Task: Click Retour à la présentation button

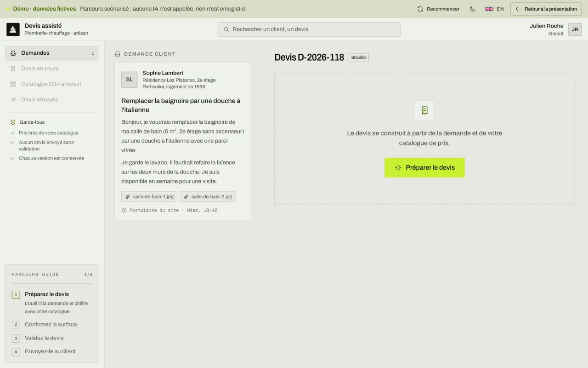Action: coord(546,9)
